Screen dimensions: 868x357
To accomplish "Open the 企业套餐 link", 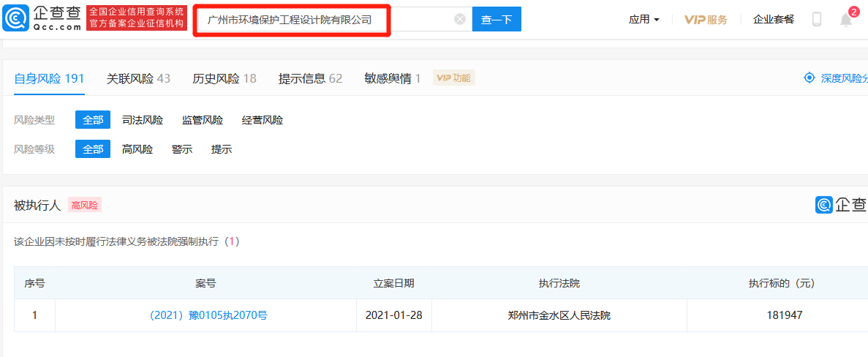I will click(x=774, y=19).
